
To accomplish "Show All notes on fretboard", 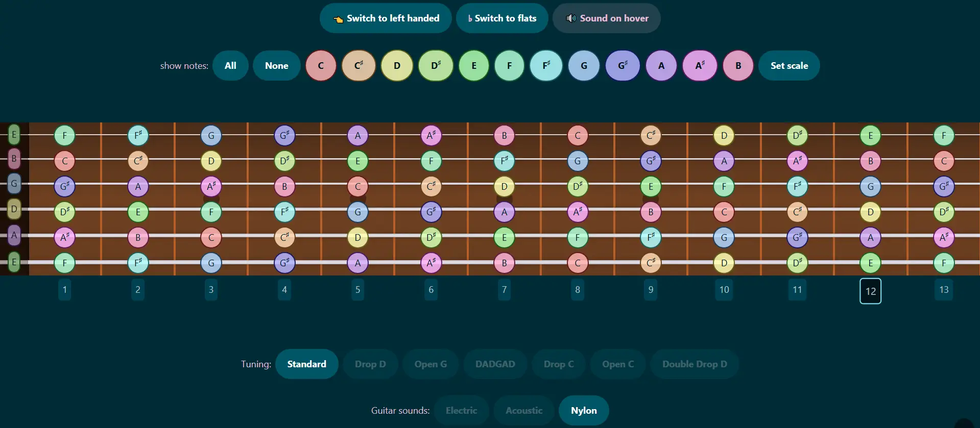I will tap(230, 66).
